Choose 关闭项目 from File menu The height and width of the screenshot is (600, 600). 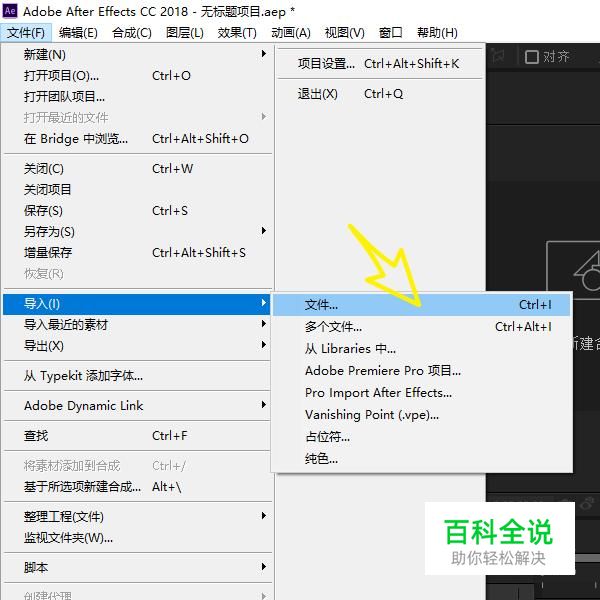[138, 189]
